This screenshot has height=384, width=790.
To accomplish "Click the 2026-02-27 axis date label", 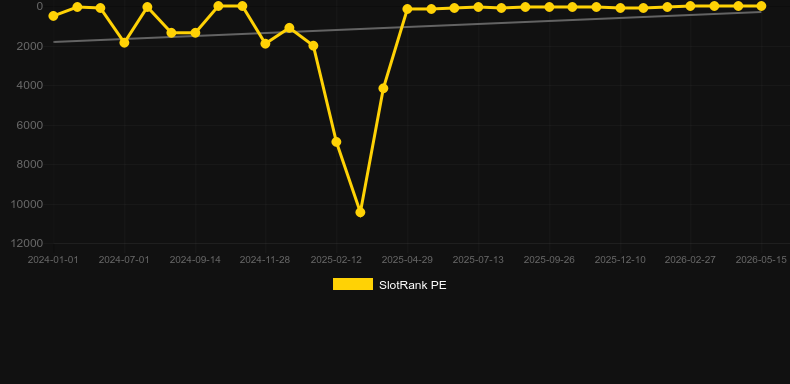I will click(x=690, y=260).
